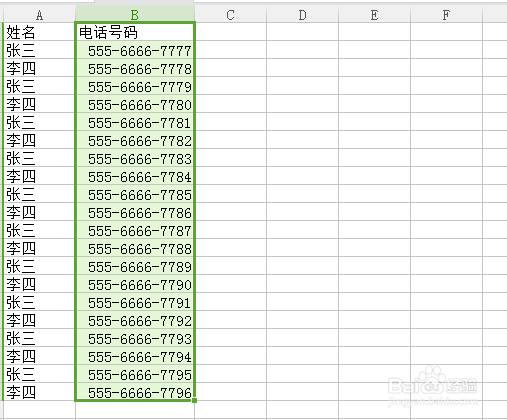Select cell containing 555-6666-7790
This screenshot has height=420, width=507.
135,284
